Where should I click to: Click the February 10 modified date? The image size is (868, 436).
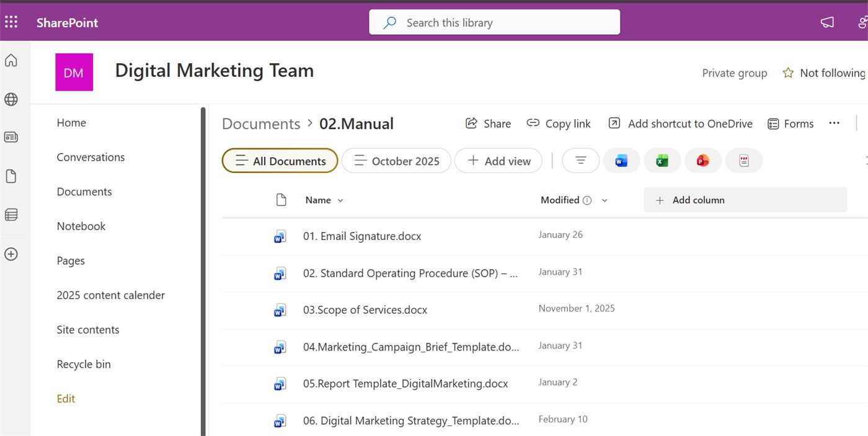(x=563, y=419)
